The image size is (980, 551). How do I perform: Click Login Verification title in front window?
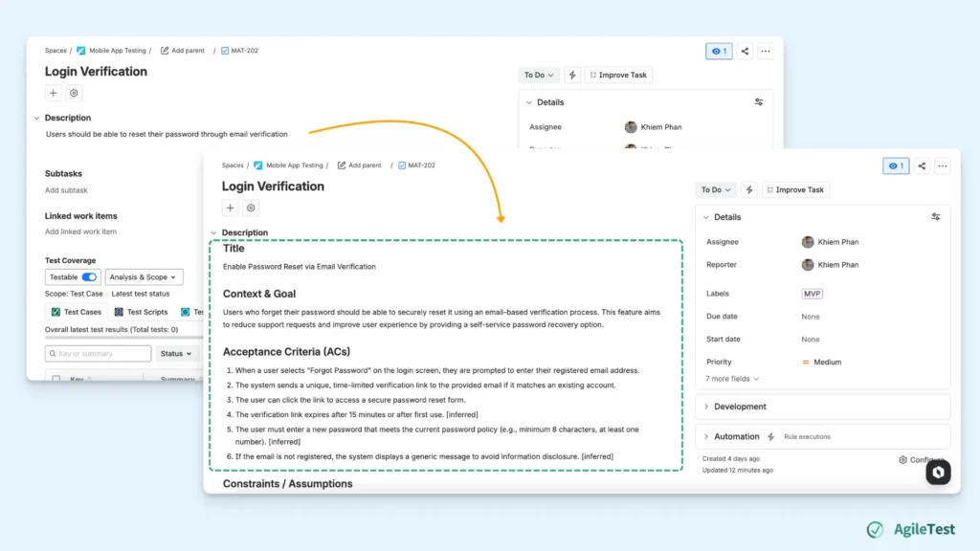273,187
